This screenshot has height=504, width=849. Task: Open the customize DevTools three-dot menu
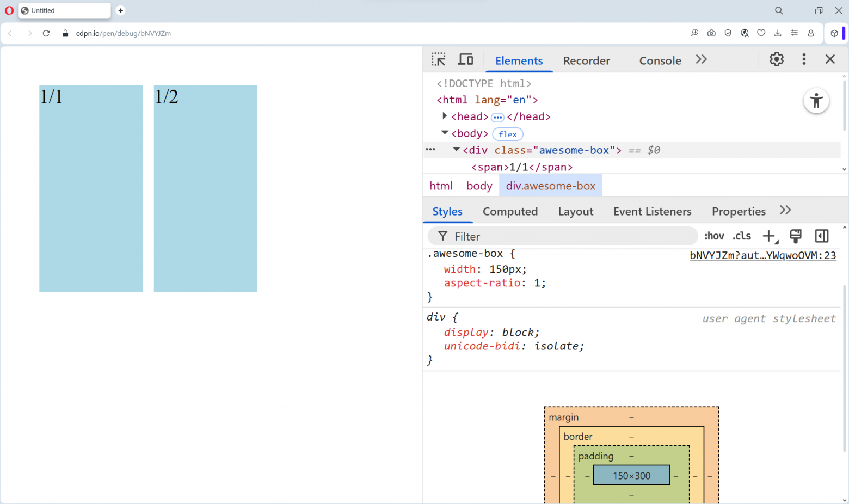point(804,59)
